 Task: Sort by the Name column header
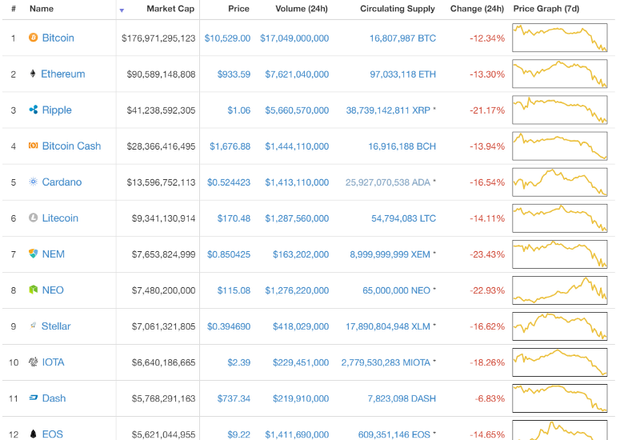pos(41,9)
